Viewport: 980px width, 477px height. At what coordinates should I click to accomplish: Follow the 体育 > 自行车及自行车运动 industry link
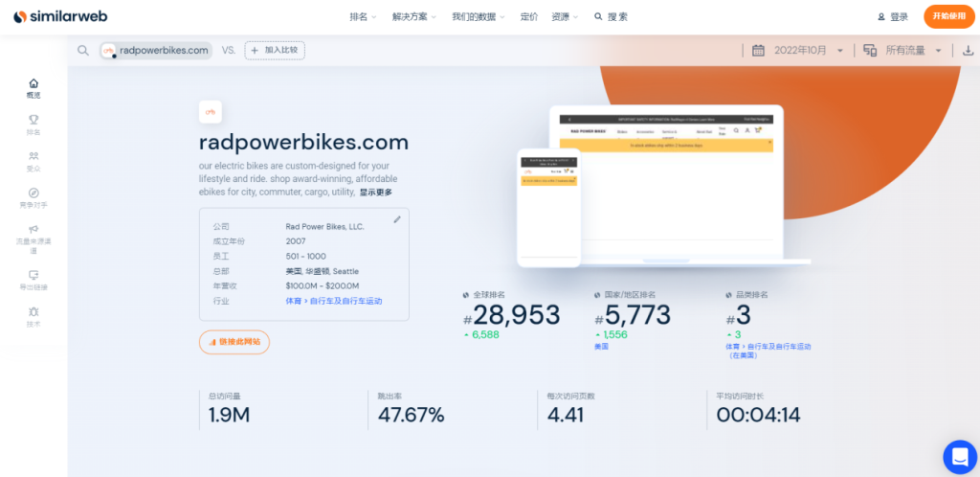[334, 301]
